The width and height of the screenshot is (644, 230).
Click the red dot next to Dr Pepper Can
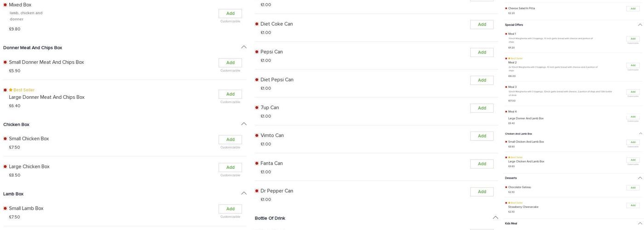(257, 191)
